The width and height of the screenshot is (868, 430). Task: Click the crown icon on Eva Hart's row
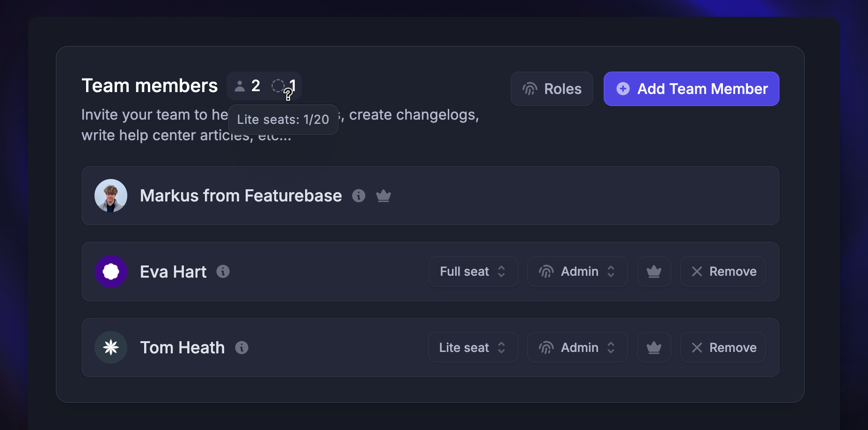654,271
